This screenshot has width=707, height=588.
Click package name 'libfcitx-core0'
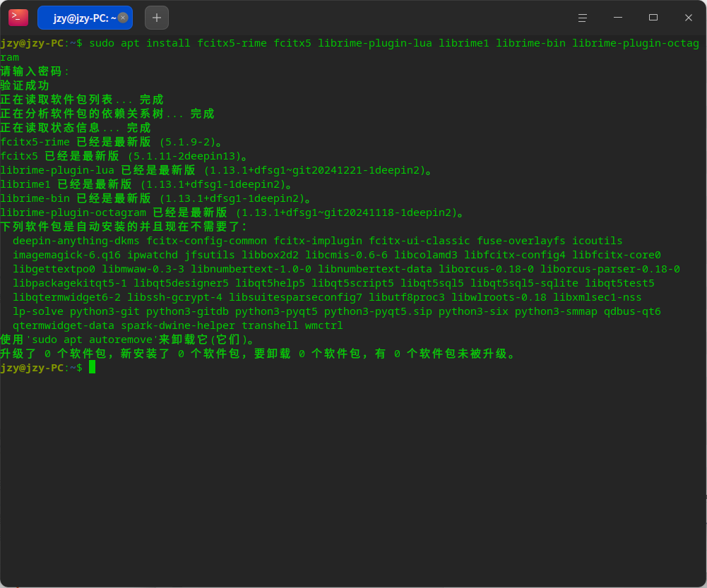point(617,255)
